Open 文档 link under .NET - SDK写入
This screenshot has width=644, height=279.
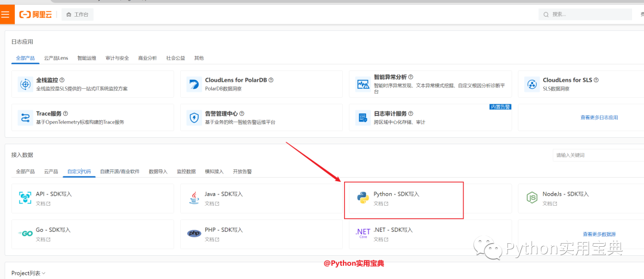[381, 239]
